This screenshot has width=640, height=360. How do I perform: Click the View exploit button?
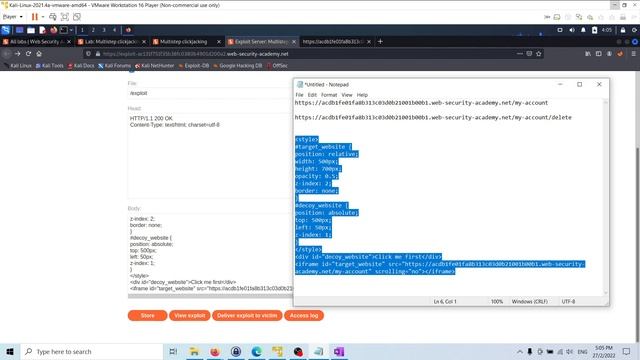pos(189,316)
